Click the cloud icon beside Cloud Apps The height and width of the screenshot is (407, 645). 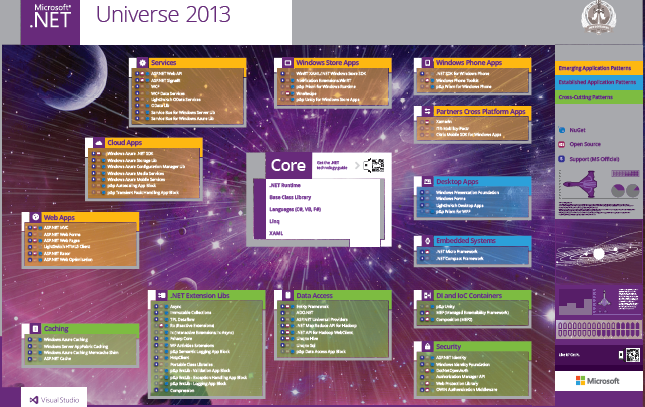tap(99, 143)
